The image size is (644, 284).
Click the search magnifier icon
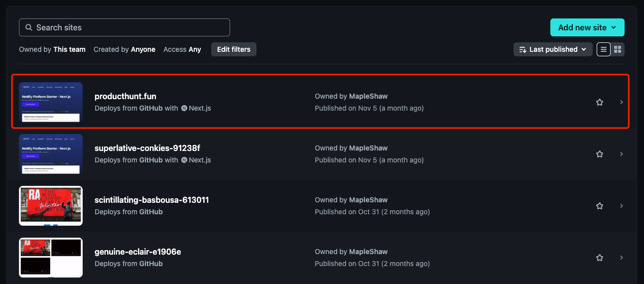(x=29, y=27)
